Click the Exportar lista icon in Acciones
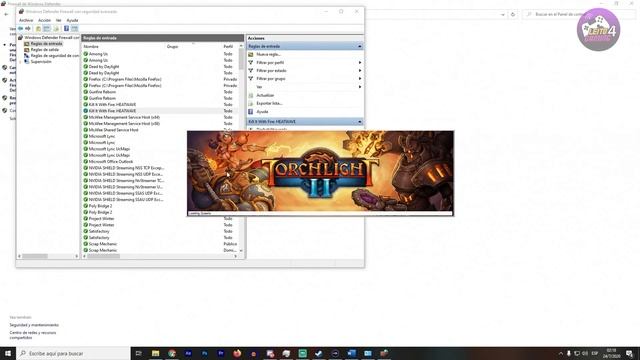The width and height of the screenshot is (640, 360). pyautogui.click(x=251, y=103)
